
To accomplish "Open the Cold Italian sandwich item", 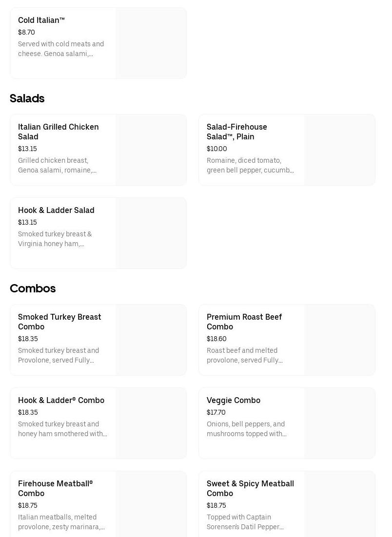I will click(41, 20).
